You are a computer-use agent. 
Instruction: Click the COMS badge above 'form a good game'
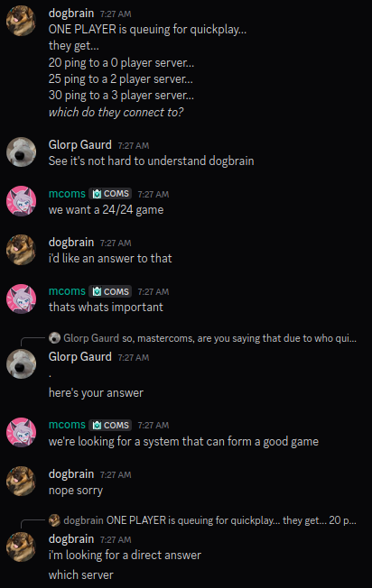coord(110,425)
